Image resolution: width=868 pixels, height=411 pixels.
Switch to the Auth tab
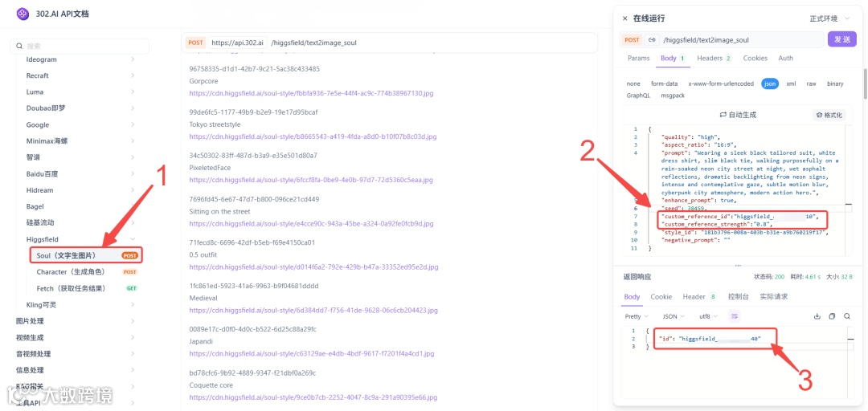(x=785, y=58)
